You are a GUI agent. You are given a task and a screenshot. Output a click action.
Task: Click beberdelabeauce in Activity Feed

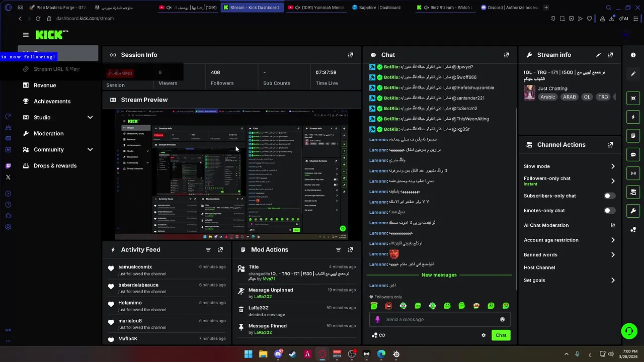click(138, 285)
